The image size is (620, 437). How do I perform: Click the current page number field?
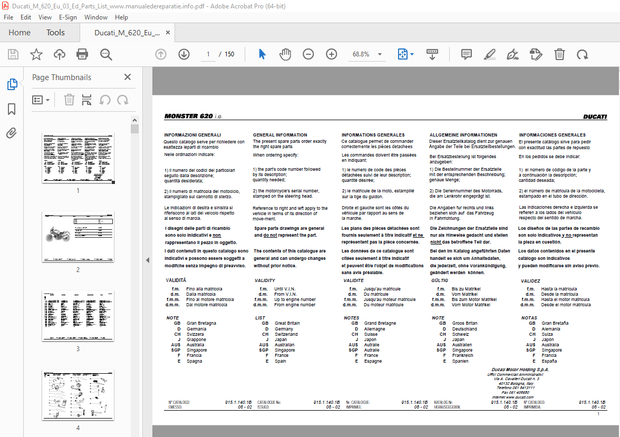(x=208, y=54)
